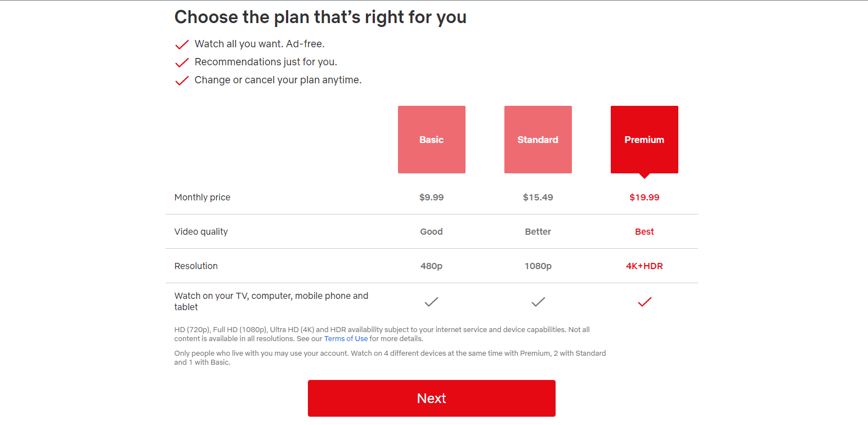Image resolution: width=868 pixels, height=425 pixels.
Task: Click the red Next button
Action: tap(432, 399)
